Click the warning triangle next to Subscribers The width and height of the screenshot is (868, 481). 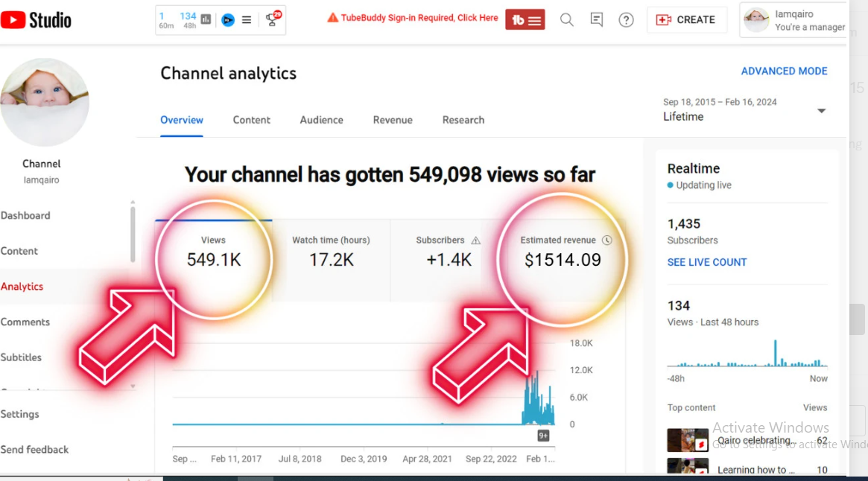coord(476,241)
